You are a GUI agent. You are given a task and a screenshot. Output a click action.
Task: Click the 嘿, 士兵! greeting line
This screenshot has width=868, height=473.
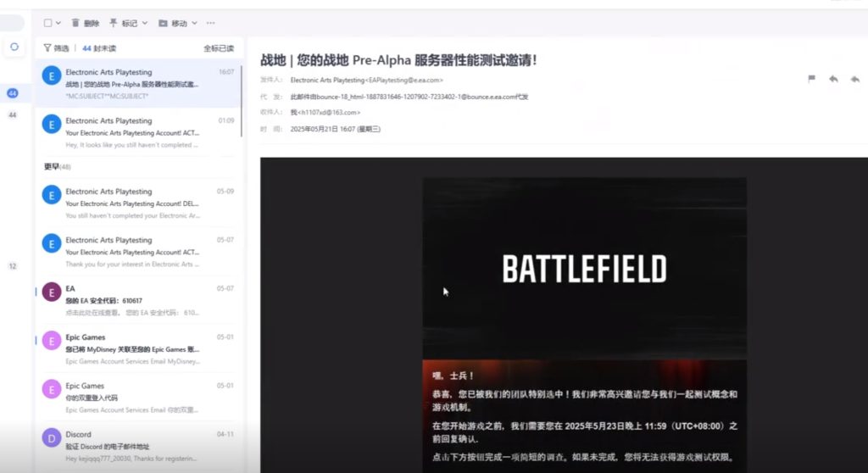(x=453, y=376)
